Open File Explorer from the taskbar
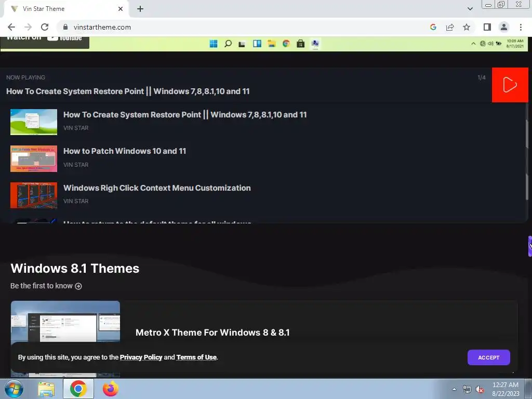Image resolution: width=532 pixels, height=399 pixels. click(x=46, y=389)
